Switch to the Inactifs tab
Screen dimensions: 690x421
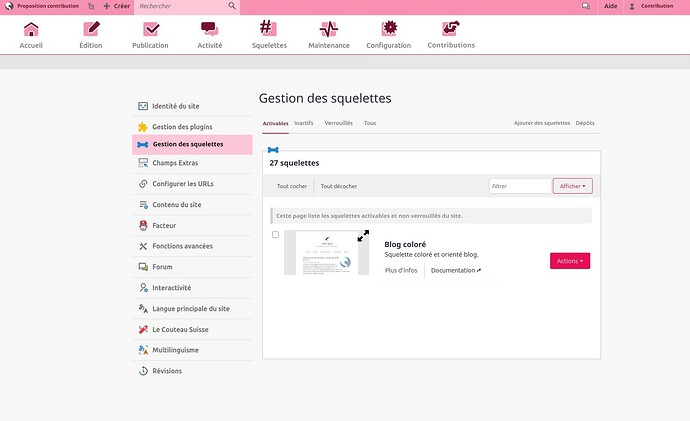click(304, 123)
